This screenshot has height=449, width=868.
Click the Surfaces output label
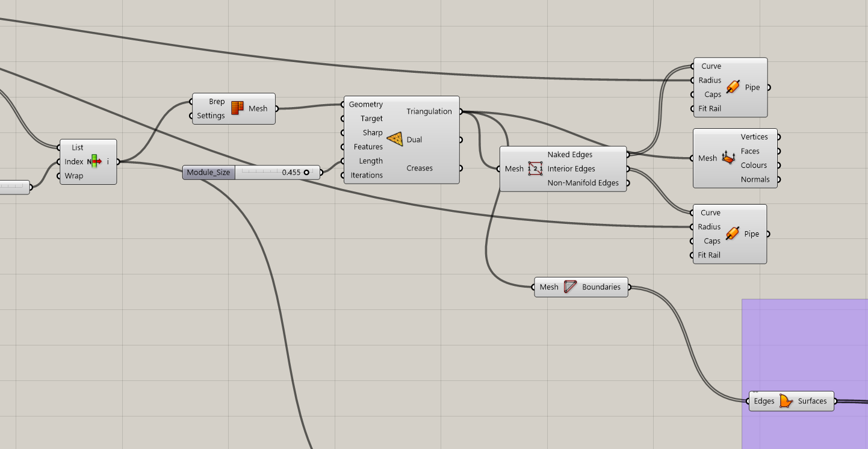813,401
